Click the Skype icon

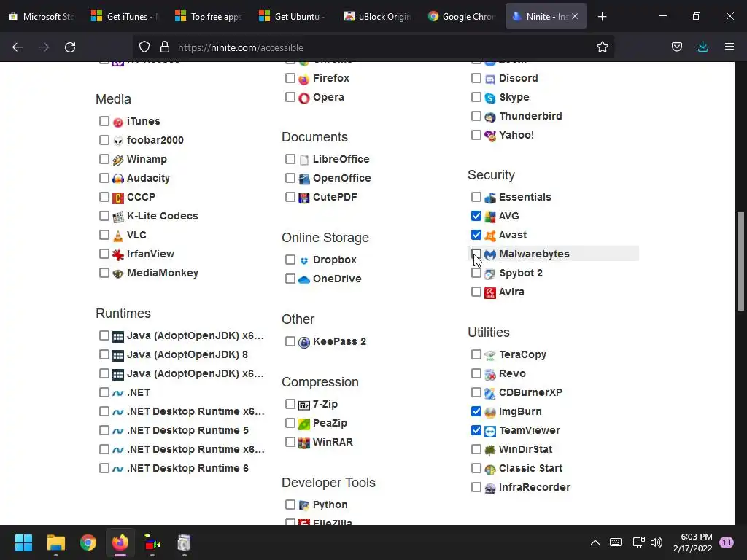click(489, 98)
